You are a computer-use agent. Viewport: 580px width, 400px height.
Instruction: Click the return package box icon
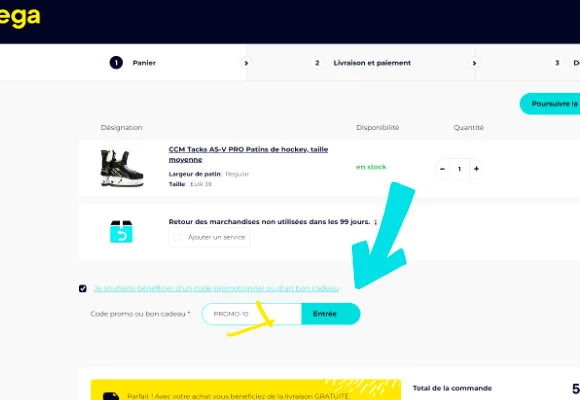click(x=121, y=232)
